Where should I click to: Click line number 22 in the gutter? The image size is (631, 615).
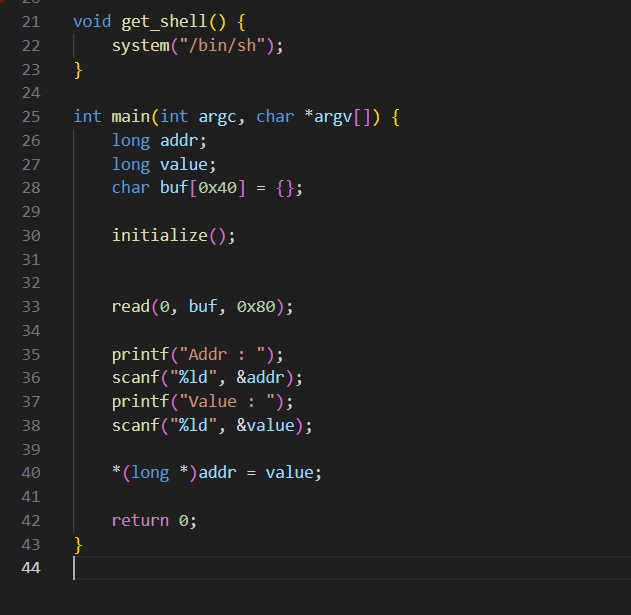click(31, 45)
